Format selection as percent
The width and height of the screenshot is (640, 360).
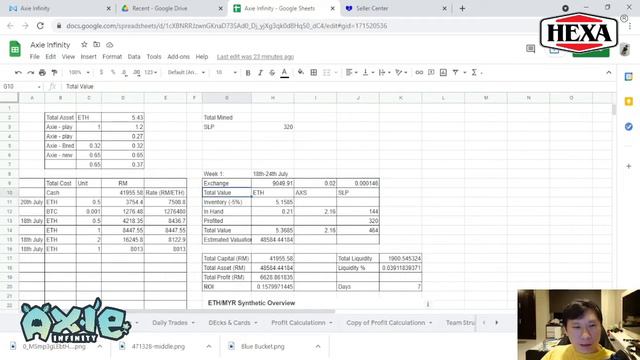pyautogui.click(x=113, y=73)
